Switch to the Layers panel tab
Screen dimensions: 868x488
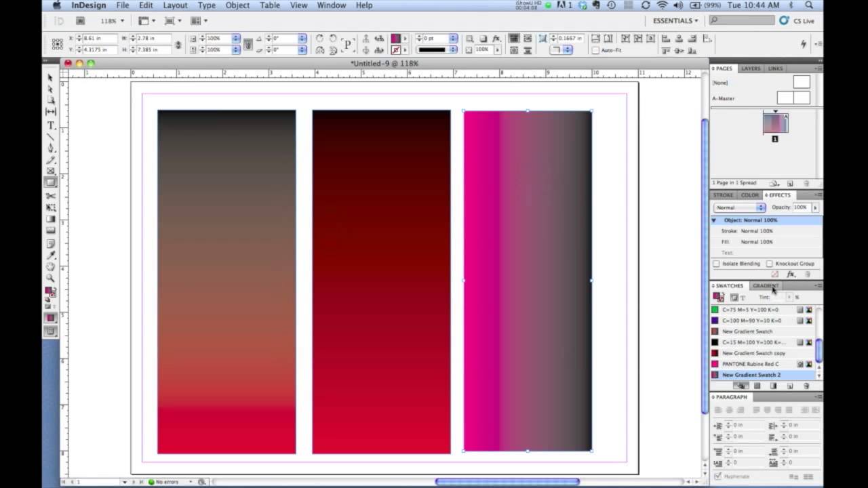(751, 68)
